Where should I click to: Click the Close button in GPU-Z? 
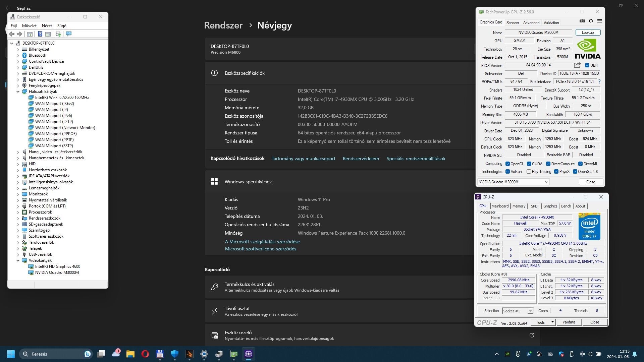[x=591, y=182]
